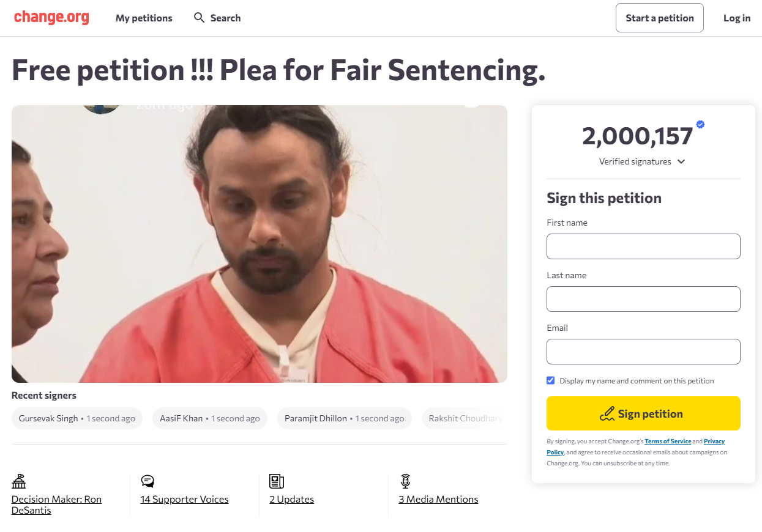This screenshot has height=532, width=762.
Task: Click the Media Mentions microphone icon
Action: tap(405, 481)
